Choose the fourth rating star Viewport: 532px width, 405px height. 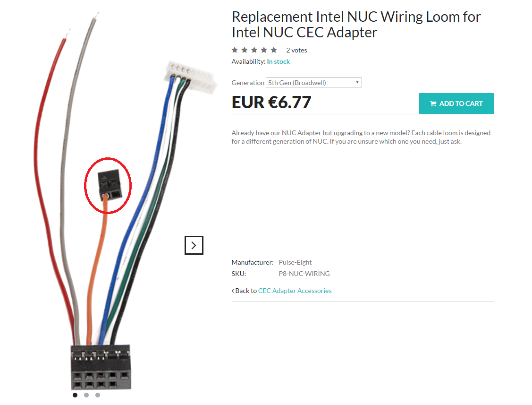click(x=264, y=50)
